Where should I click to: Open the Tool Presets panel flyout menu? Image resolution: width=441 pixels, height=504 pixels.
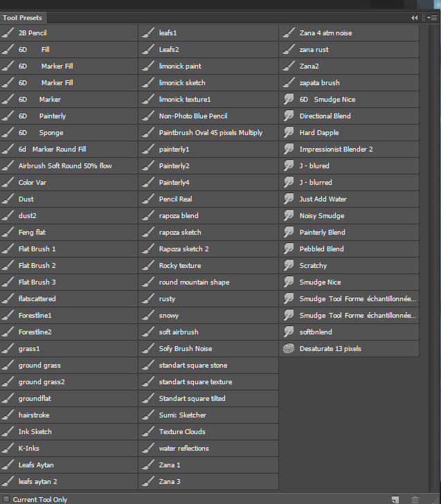(432, 18)
